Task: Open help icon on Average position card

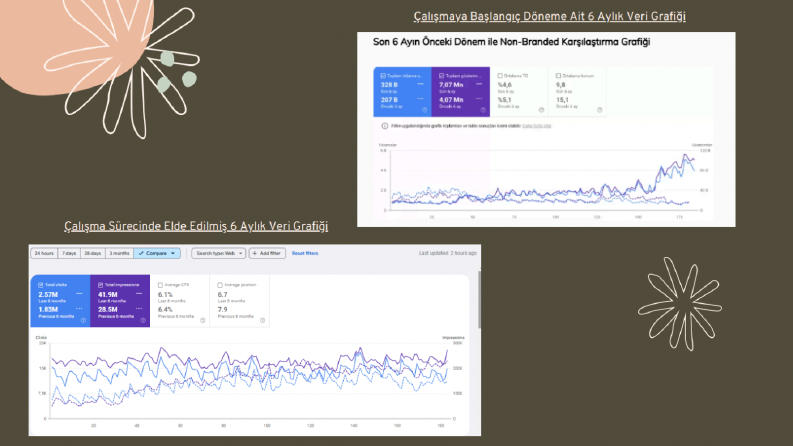Action: [x=262, y=321]
